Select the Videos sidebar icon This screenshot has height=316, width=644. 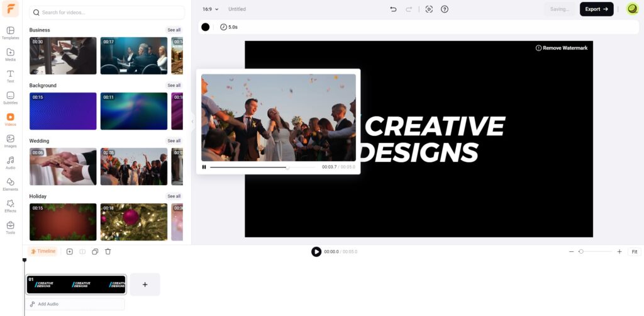click(10, 120)
